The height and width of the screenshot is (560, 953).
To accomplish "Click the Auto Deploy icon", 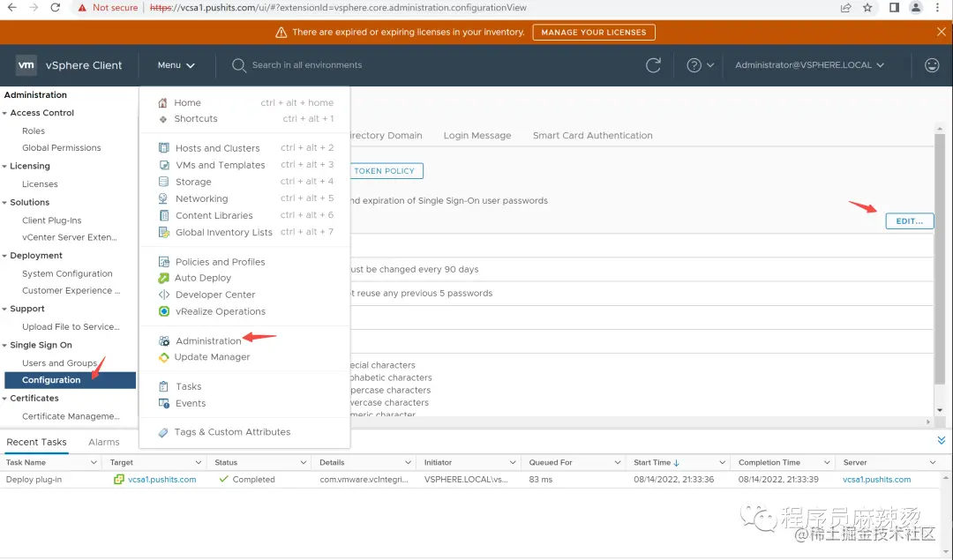I will pos(163,278).
